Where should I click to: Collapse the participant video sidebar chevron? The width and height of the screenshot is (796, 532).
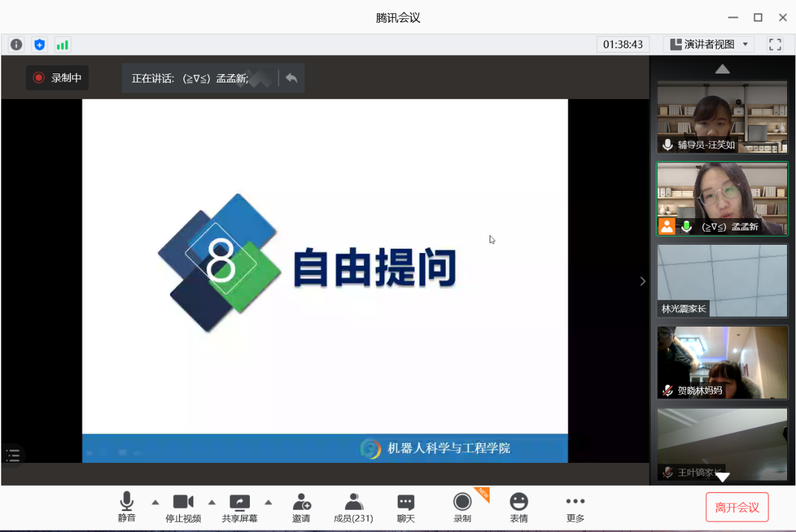coord(643,281)
